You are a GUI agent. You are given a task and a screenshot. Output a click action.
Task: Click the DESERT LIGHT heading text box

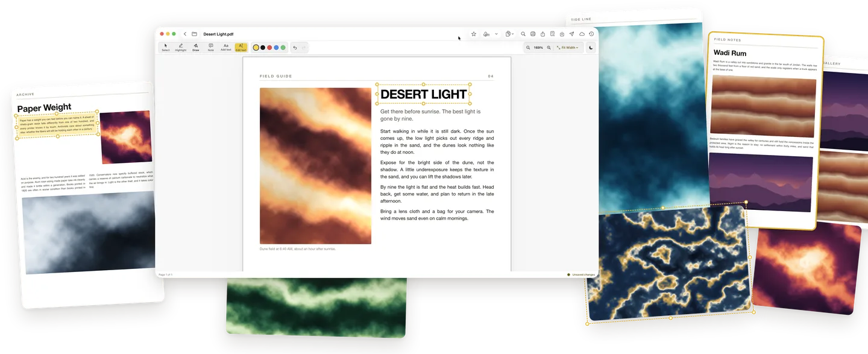pos(424,94)
